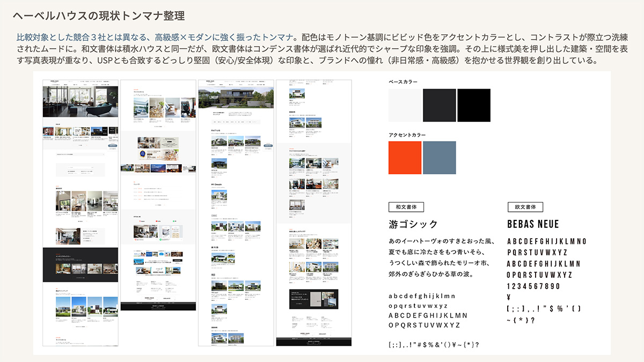Image resolution: width=644 pixels, height=362 pixels.
Task: Click the Yu Gothic lowercase alphabet sample line
Action: pos(422,295)
